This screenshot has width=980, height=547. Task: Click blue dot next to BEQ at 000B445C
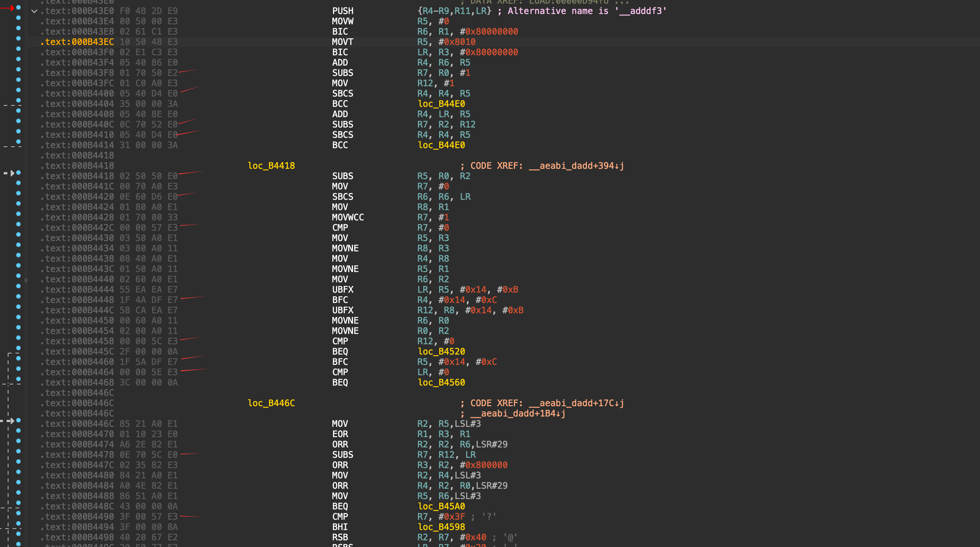tap(18, 348)
